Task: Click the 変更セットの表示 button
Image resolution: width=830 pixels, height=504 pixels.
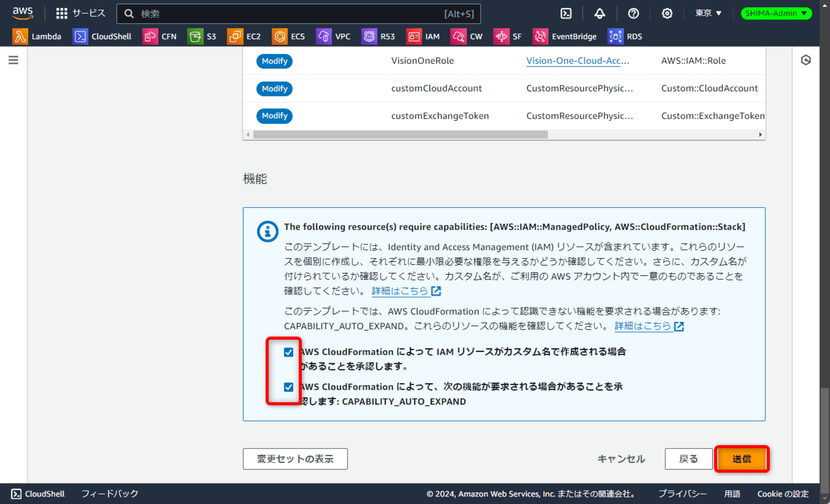Action: [295, 459]
